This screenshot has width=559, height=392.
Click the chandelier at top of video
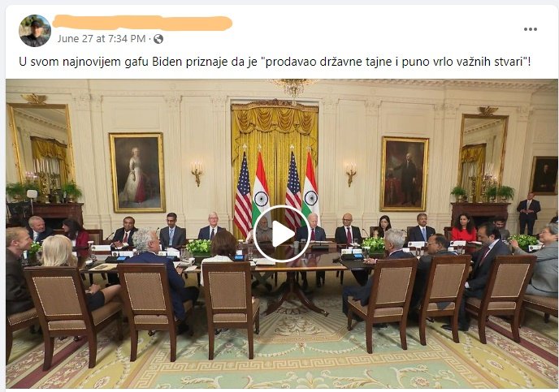pyautogui.click(x=293, y=88)
